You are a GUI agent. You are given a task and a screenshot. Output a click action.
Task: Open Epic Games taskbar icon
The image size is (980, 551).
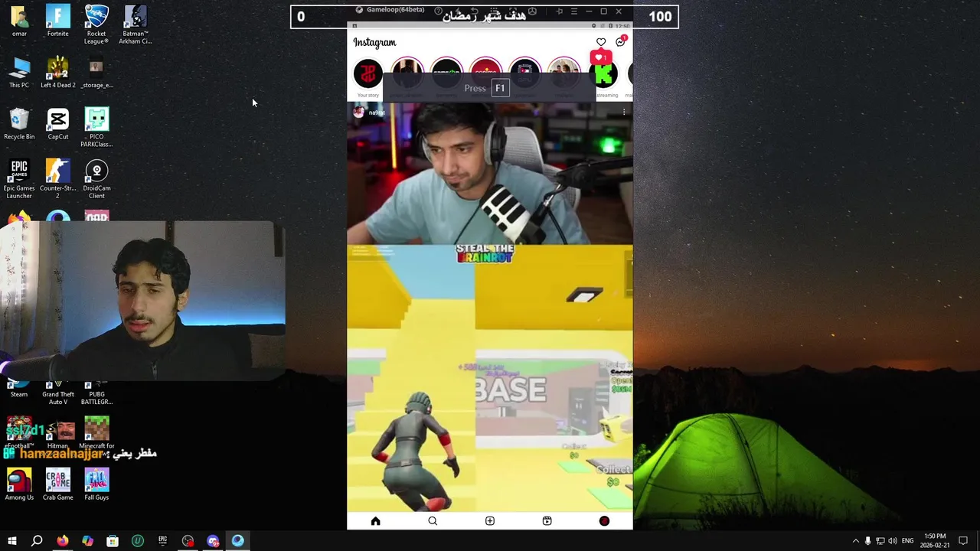[163, 541]
